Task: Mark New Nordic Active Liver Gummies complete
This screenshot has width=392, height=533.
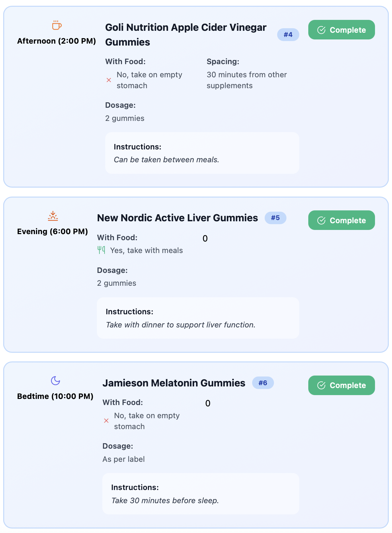Action: tap(341, 220)
